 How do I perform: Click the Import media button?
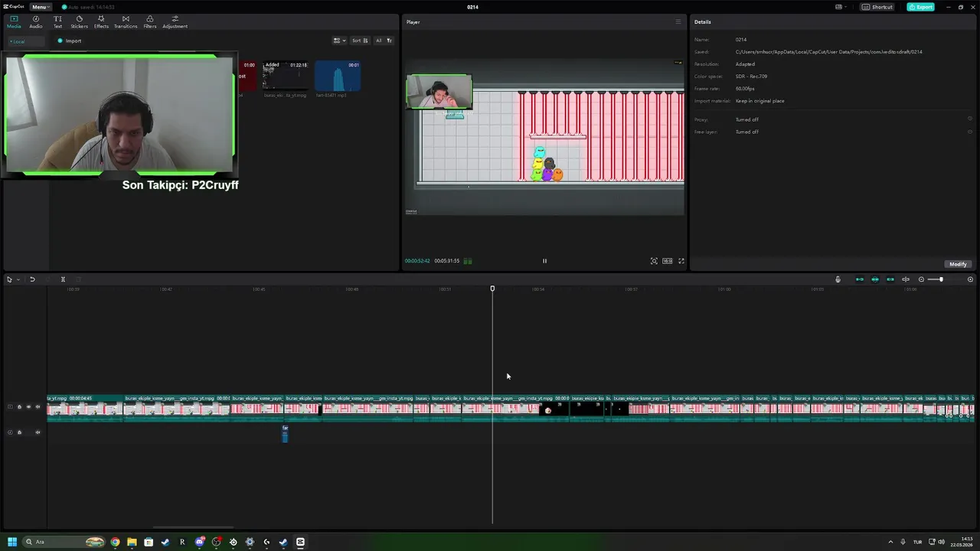pos(70,41)
